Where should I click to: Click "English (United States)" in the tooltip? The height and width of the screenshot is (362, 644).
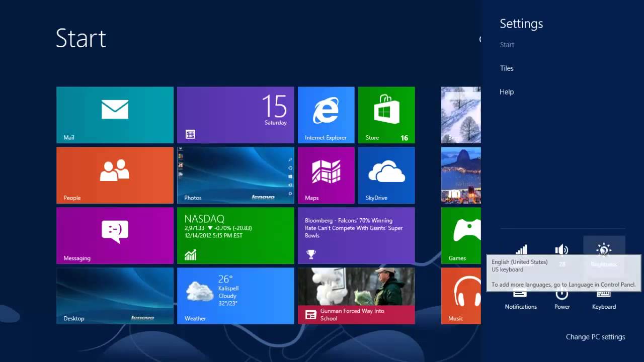pyautogui.click(x=520, y=262)
